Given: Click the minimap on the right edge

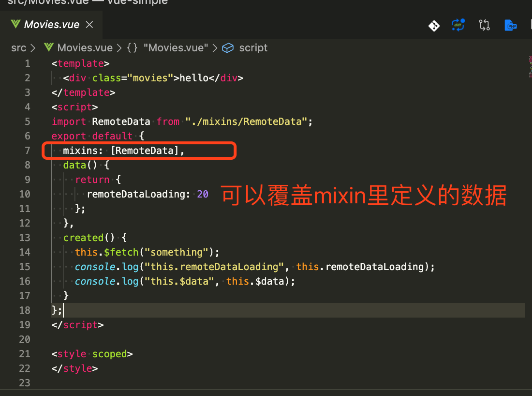Looking at the screenshot, I should [530, 67].
